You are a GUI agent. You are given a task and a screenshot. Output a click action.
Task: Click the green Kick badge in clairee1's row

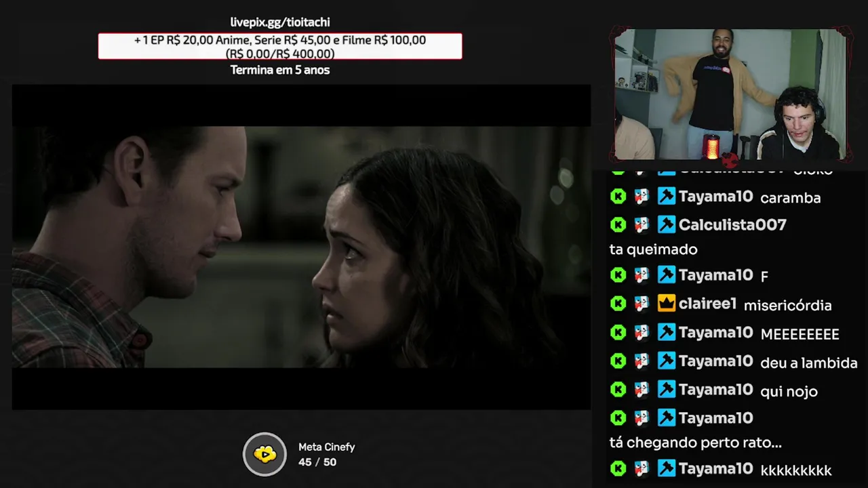(x=618, y=304)
